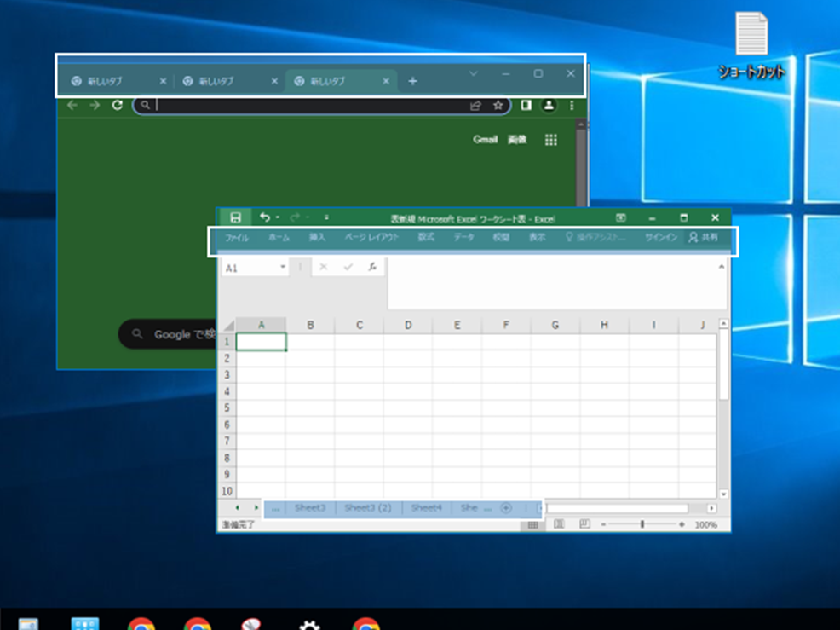Switch to the Sheet3 (2) worksheet tab
Screen dimensions: 840x630
click(367, 508)
